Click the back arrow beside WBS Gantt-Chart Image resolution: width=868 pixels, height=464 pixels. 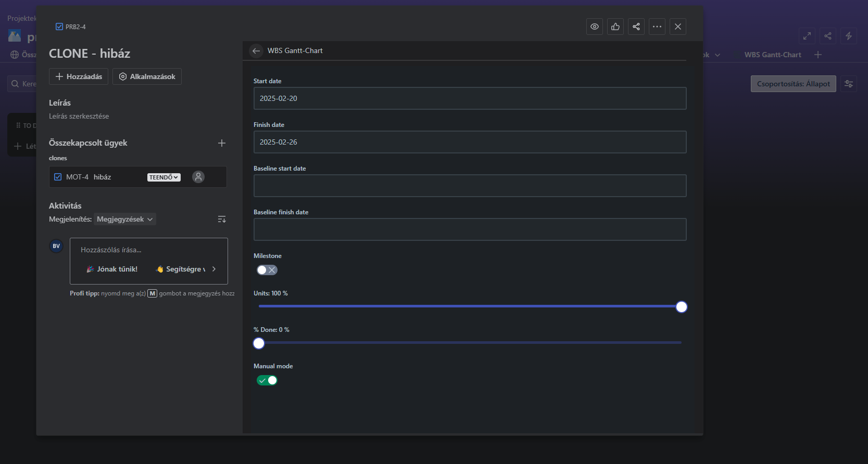pyautogui.click(x=256, y=50)
